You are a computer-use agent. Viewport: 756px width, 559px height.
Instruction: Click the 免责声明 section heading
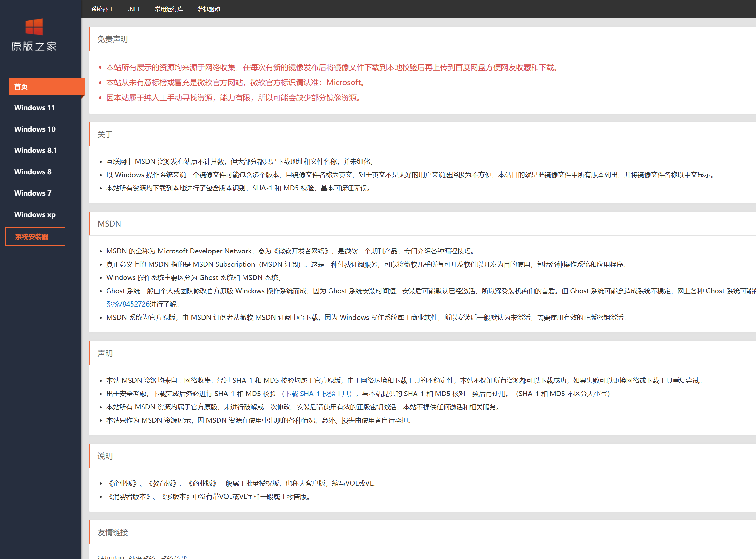[x=112, y=39]
